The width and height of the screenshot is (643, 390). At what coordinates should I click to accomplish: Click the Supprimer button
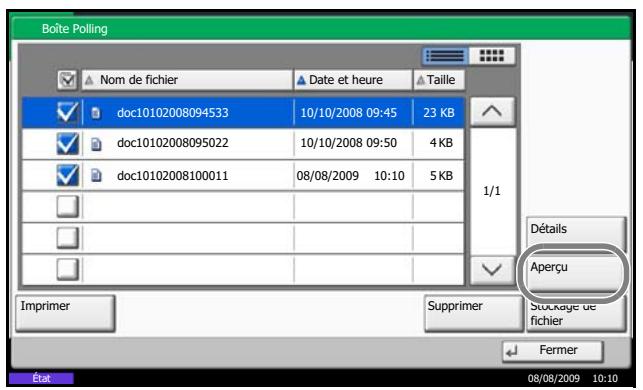(x=473, y=313)
